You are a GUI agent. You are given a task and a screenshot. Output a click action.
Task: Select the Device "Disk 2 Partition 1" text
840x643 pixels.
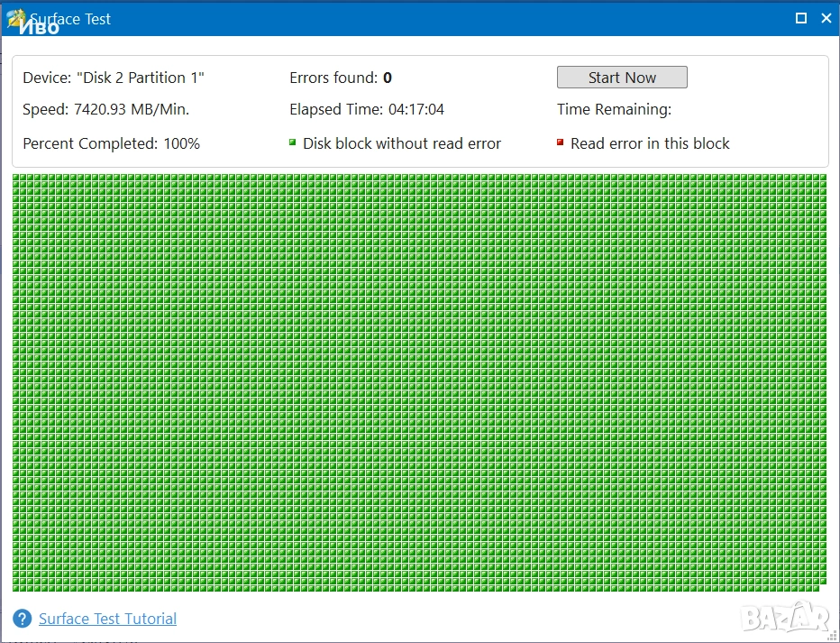point(114,78)
